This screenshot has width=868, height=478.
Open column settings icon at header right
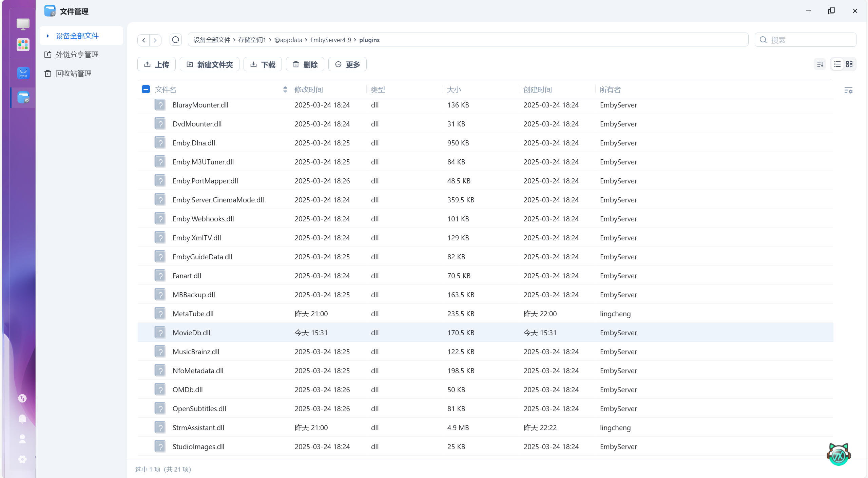click(848, 90)
